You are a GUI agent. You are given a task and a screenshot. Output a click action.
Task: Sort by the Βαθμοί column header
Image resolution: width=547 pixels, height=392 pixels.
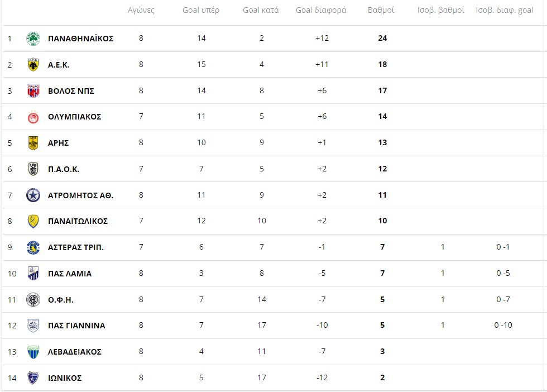[381, 10]
